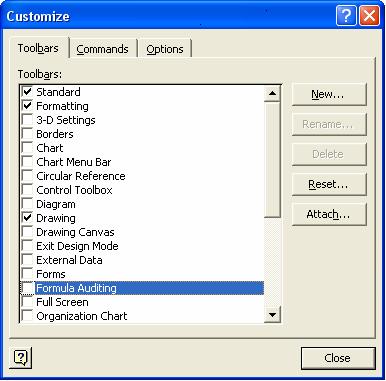Disable the Drawing toolbar checkbox
This screenshot has width=386, height=381.
(x=27, y=218)
